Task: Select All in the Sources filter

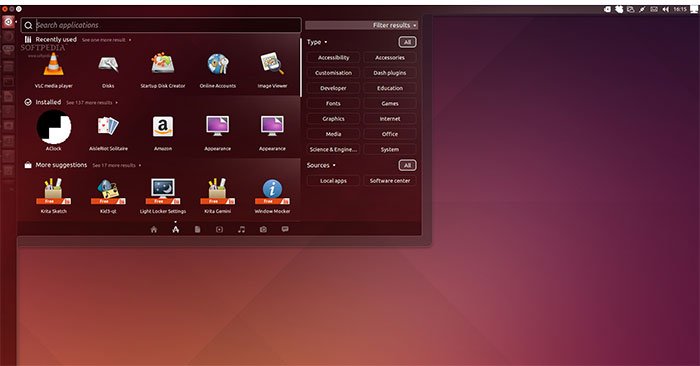Action: click(407, 166)
